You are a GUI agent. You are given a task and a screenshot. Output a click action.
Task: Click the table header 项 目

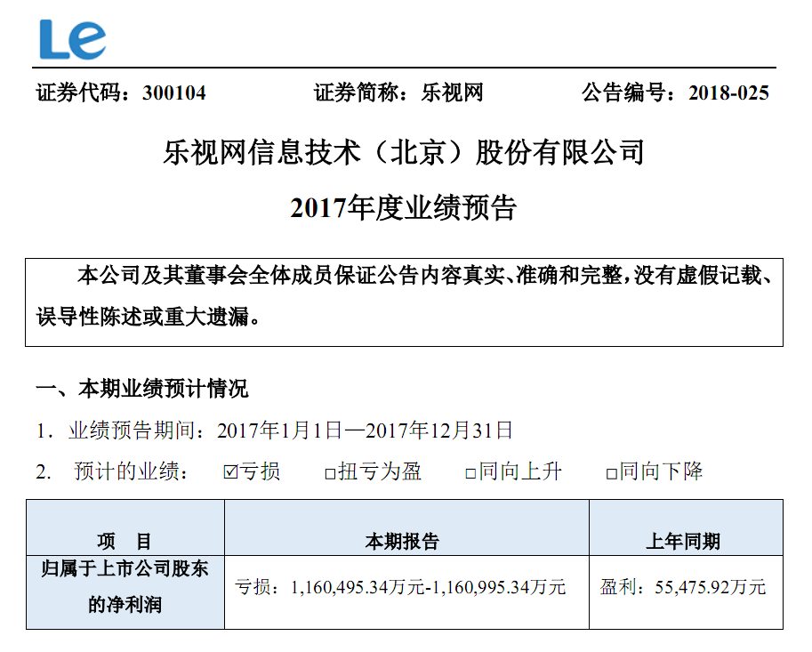125,542
